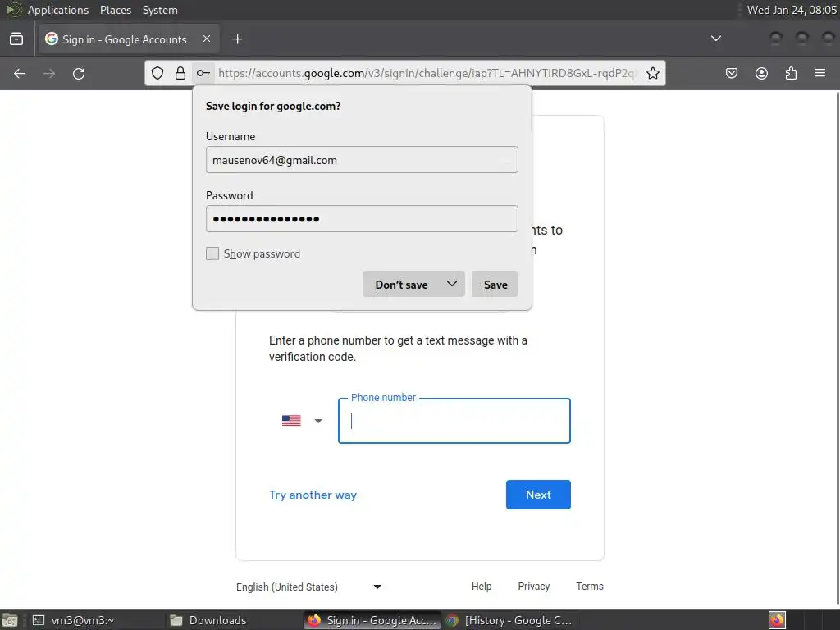Viewport: 840px width, 630px height.
Task: Open the System menu
Action: (160, 10)
